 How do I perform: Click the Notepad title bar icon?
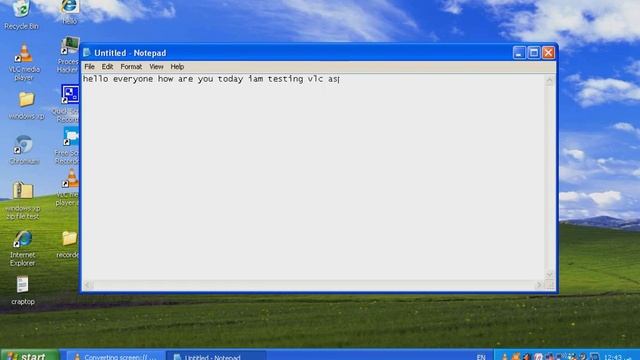[x=87, y=53]
